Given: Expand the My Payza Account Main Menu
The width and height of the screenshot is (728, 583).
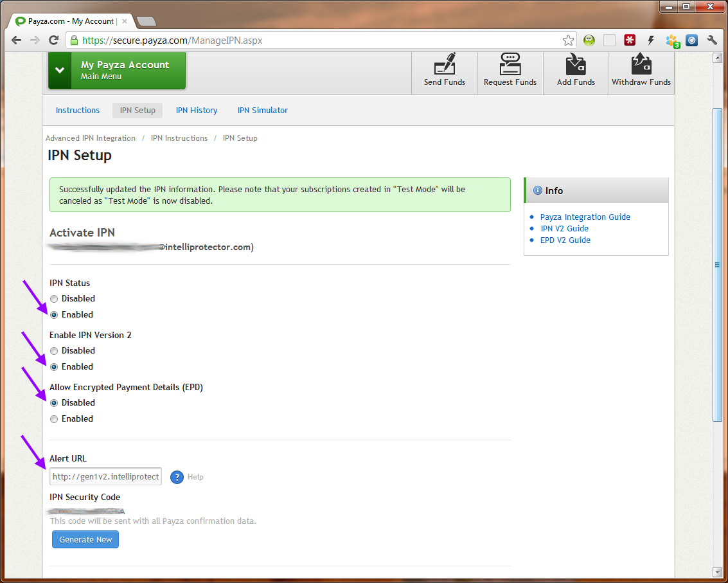Looking at the screenshot, I should 117,70.
